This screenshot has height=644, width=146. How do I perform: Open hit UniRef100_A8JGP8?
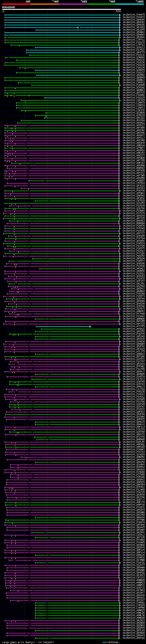134,27
